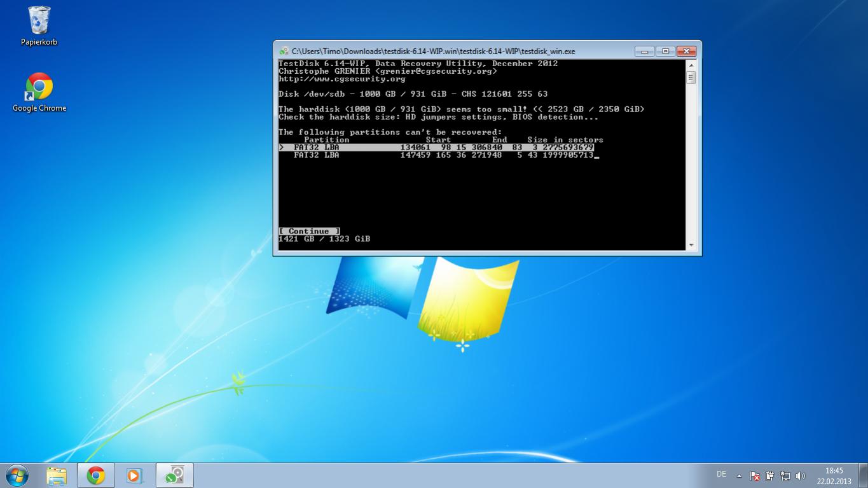This screenshot has height=488, width=868.
Task: Click the console scrollbar up arrow
Action: point(691,65)
